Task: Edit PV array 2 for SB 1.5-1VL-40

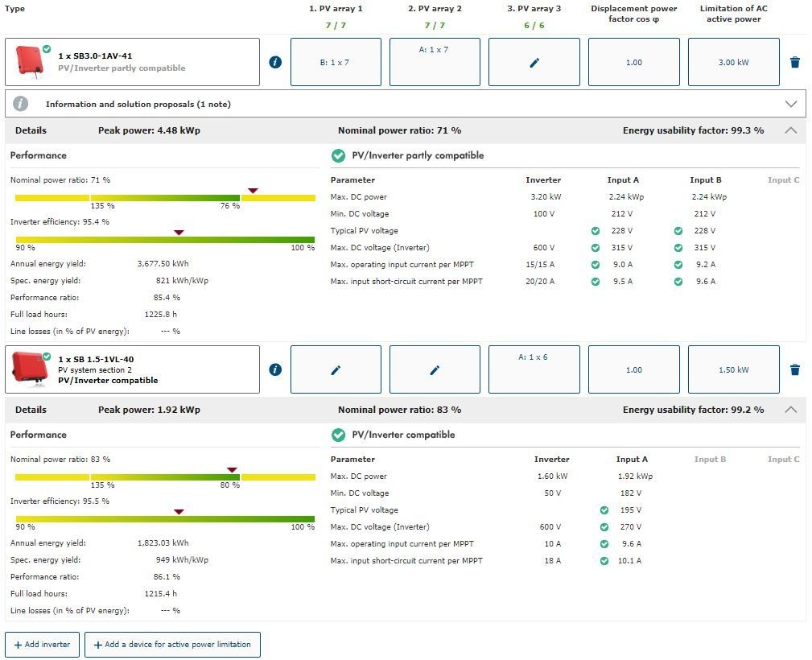Action: click(435, 369)
